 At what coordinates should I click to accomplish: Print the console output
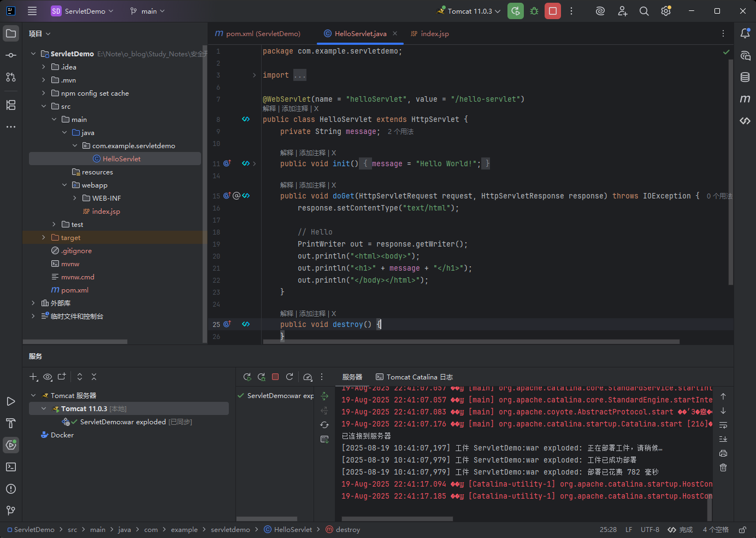(x=723, y=453)
